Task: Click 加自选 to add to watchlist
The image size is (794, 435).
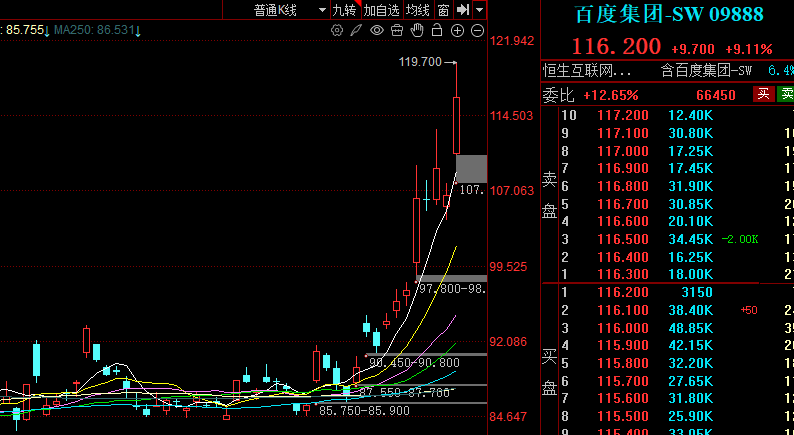Action: point(381,10)
